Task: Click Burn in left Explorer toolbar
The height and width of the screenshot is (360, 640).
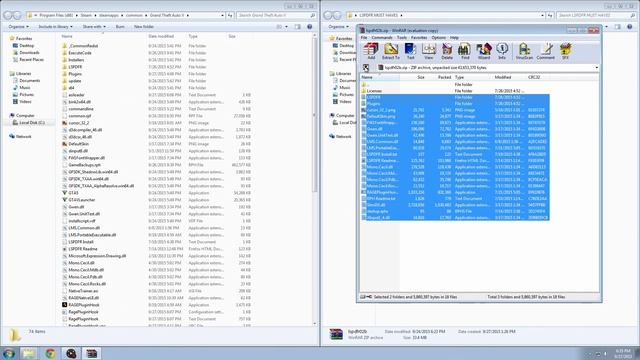Action: [x=120, y=27]
